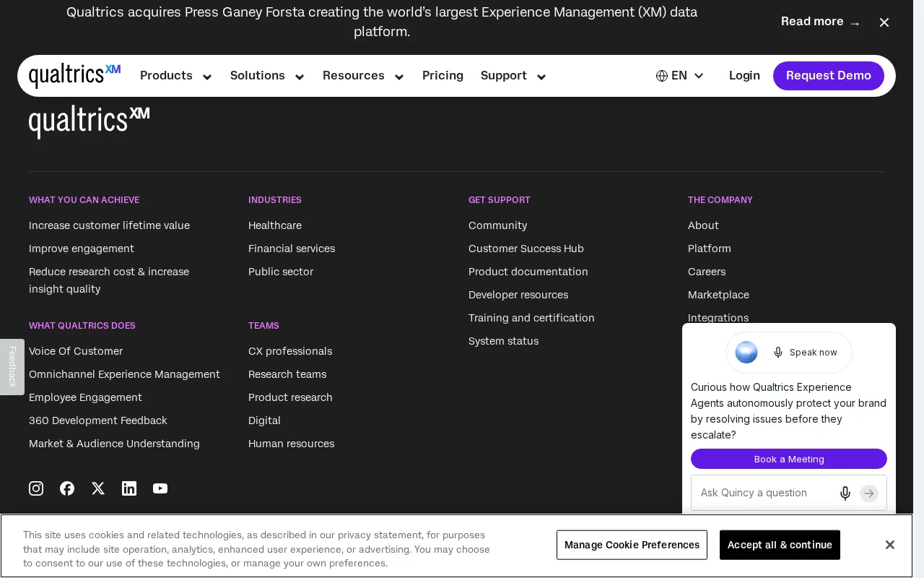
Task: Open Increase customer lifetime value link
Action: click(109, 225)
